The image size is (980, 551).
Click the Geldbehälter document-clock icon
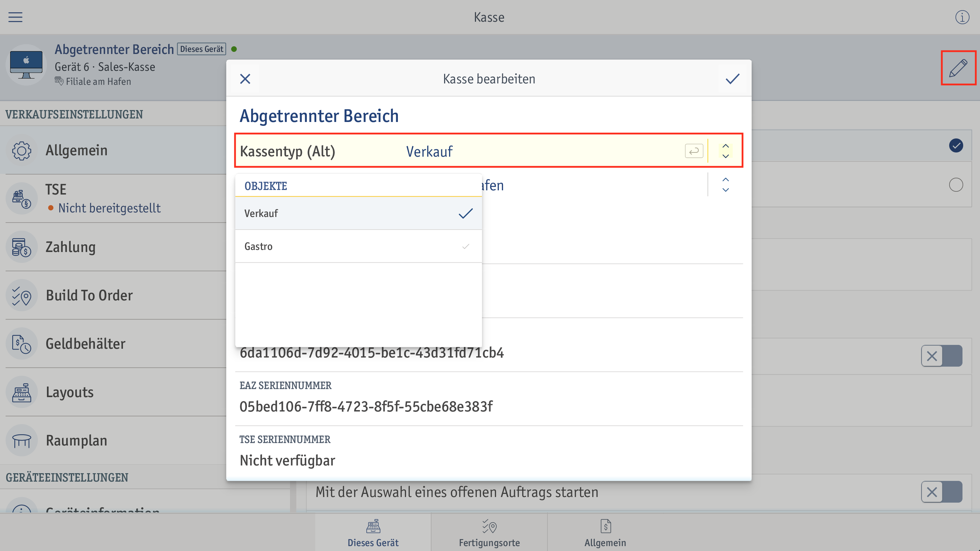[22, 344]
